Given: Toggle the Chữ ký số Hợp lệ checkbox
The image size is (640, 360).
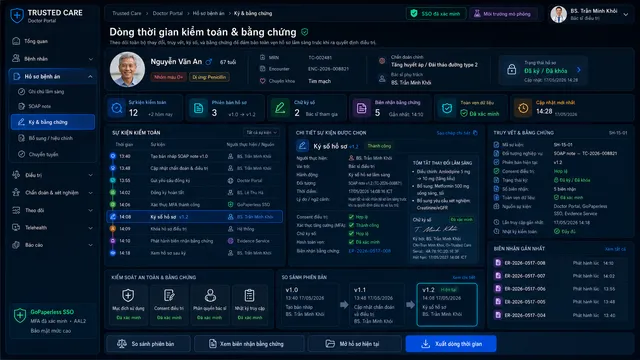Looking at the screenshot, I should tap(351, 234).
